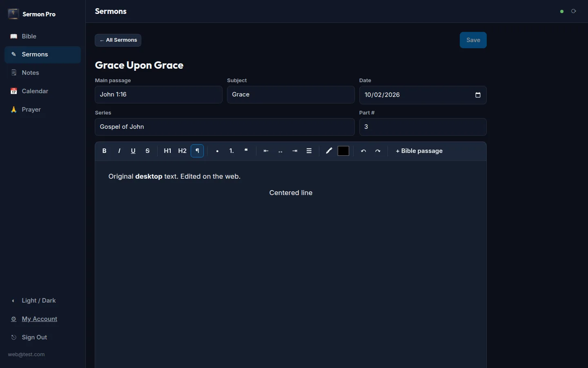
Task: Save the sermon
Action: point(473,40)
